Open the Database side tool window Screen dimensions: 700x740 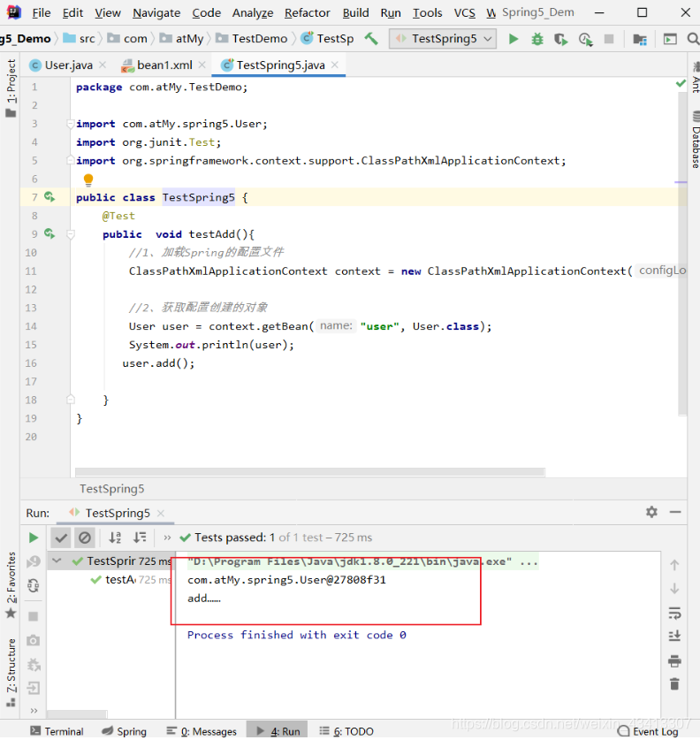point(696,138)
